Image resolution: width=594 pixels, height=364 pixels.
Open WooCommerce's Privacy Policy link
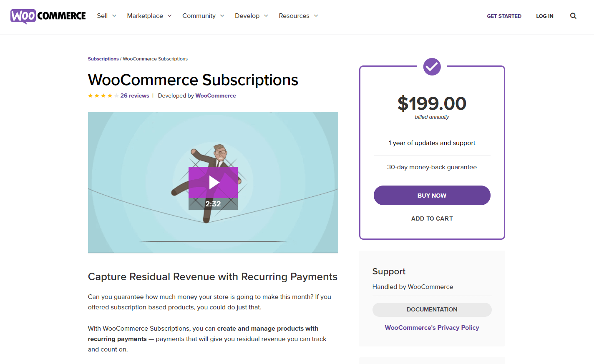[432, 328]
